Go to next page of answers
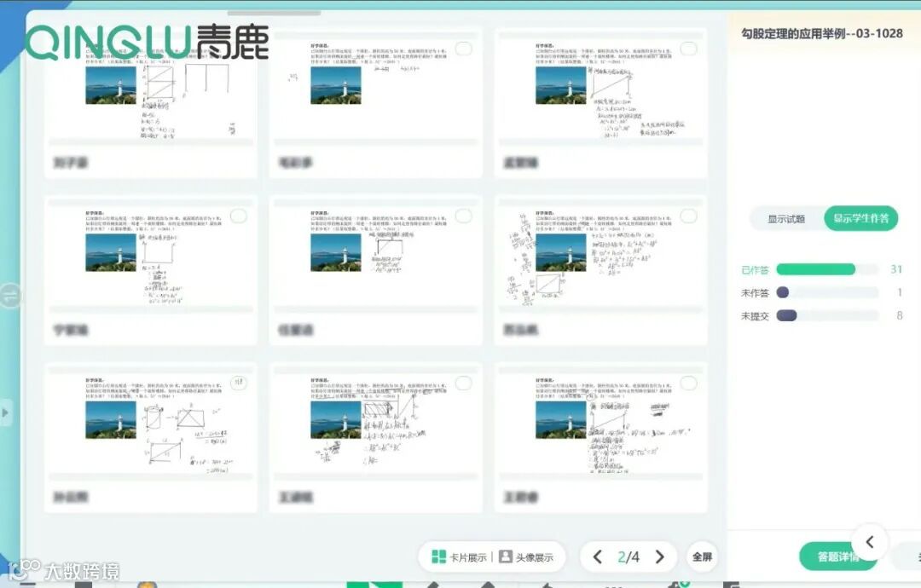 pos(659,557)
